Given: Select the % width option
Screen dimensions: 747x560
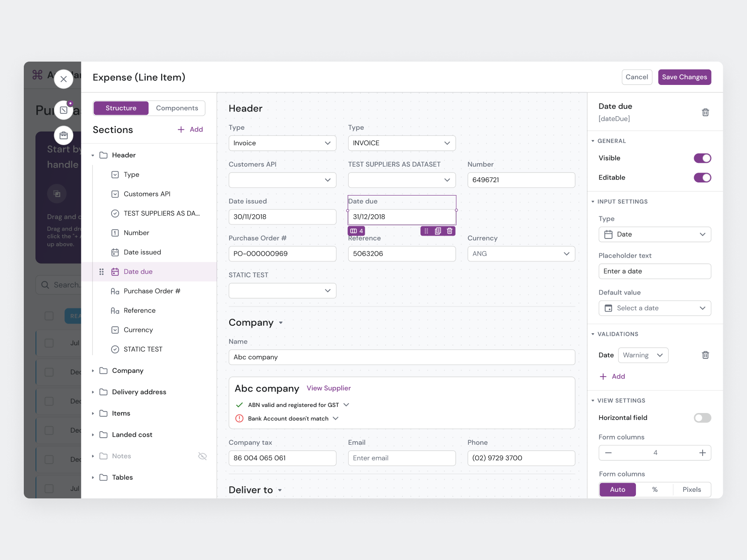Looking at the screenshot, I should click(x=655, y=490).
